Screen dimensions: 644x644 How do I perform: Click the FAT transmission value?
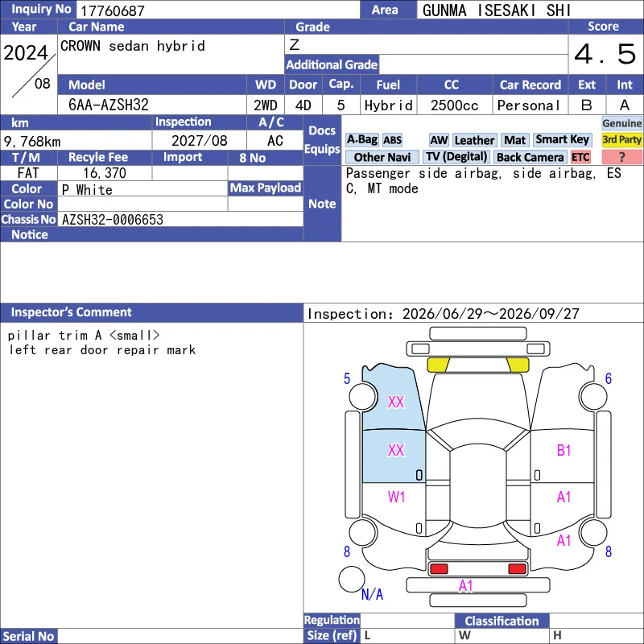click(x=28, y=173)
